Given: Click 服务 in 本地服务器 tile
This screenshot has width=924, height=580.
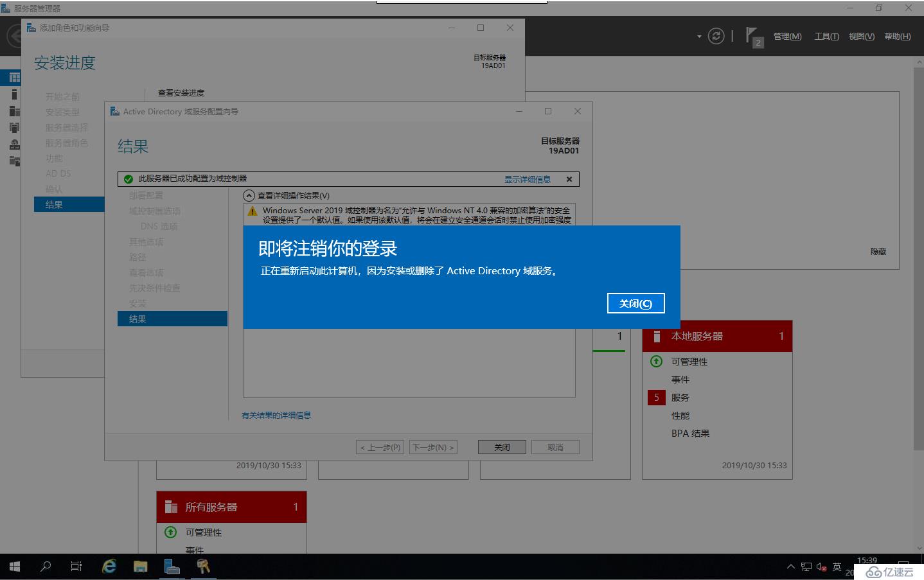Looking at the screenshot, I should [680, 398].
